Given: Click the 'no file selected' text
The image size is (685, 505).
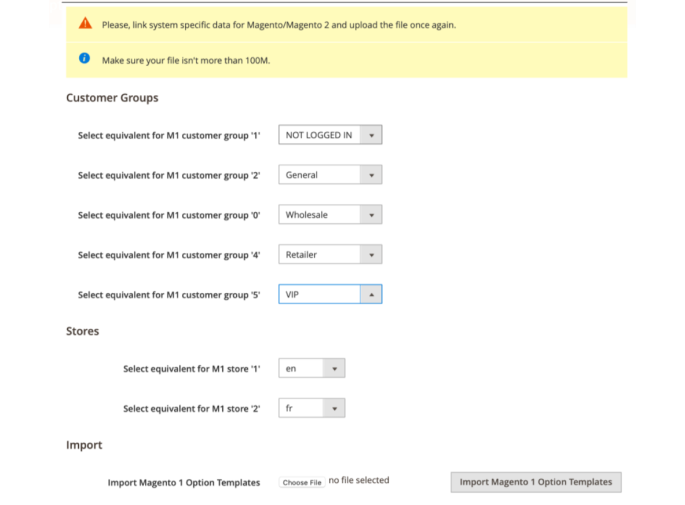Looking at the screenshot, I should coord(359,481).
